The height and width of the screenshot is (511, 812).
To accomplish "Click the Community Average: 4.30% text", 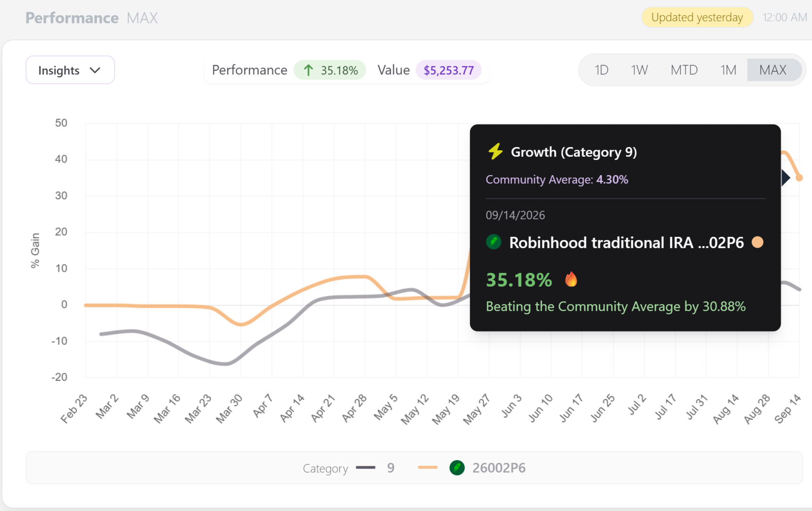I will [x=557, y=180].
